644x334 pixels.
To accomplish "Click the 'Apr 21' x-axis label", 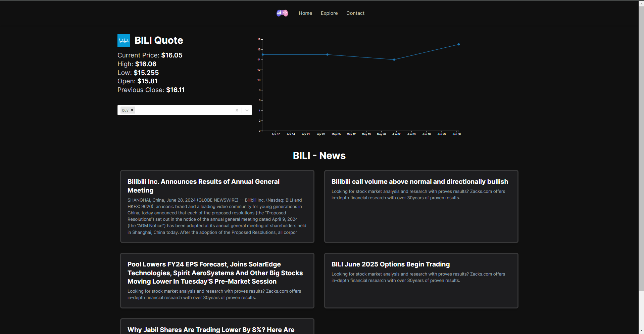I will (306, 134).
